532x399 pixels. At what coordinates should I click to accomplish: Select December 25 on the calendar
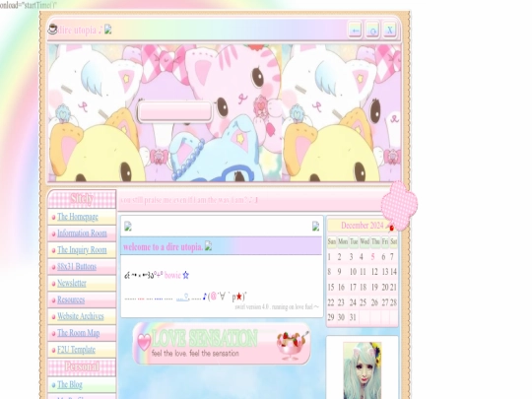(x=363, y=302)
